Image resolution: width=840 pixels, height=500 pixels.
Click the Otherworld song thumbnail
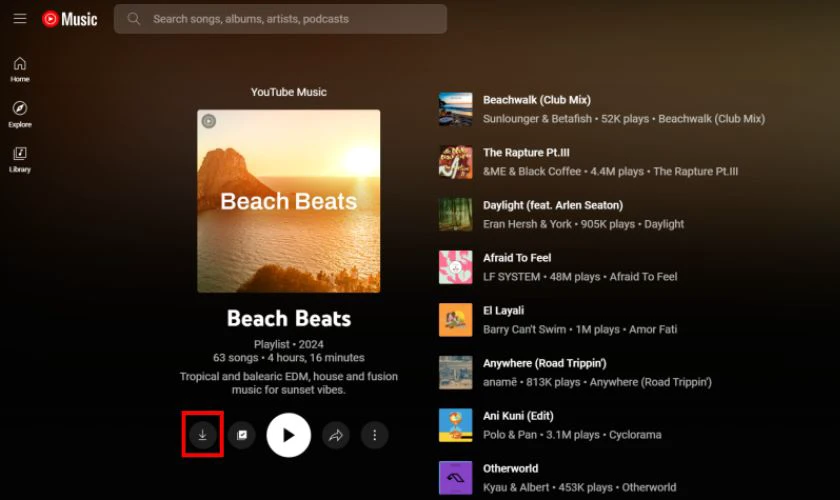pos(455,477)
